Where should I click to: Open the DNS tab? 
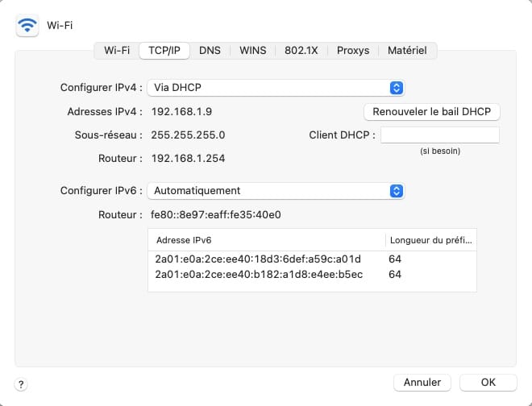[x=210, y=50]
